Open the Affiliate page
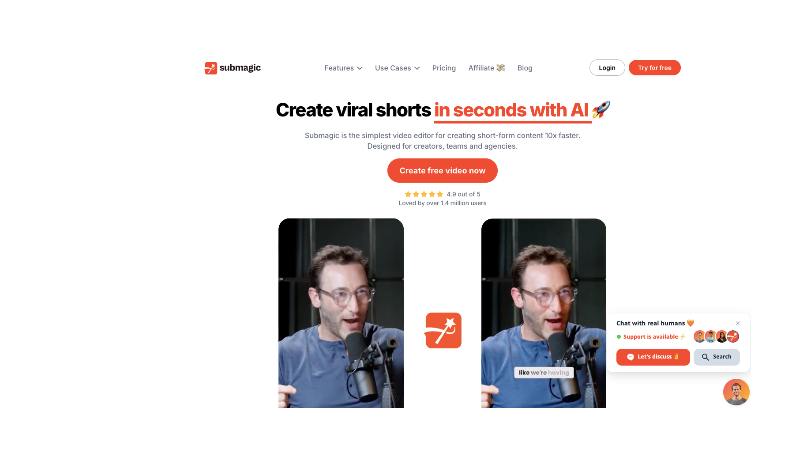This screenshot has height=449, width=800. click(x=487, y=68)
